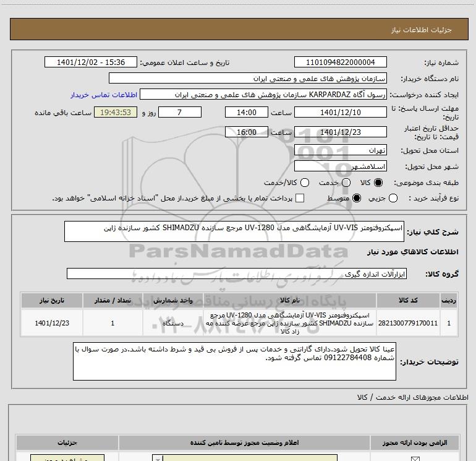The width and height of the screenshot is (476, 461).
Task: Click the SHIMADZU spectrophotometer product name cell
Action: pos(290,323)
